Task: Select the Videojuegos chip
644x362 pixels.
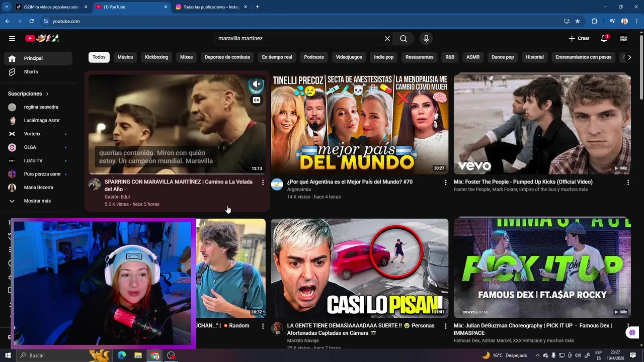Action: 349,57
